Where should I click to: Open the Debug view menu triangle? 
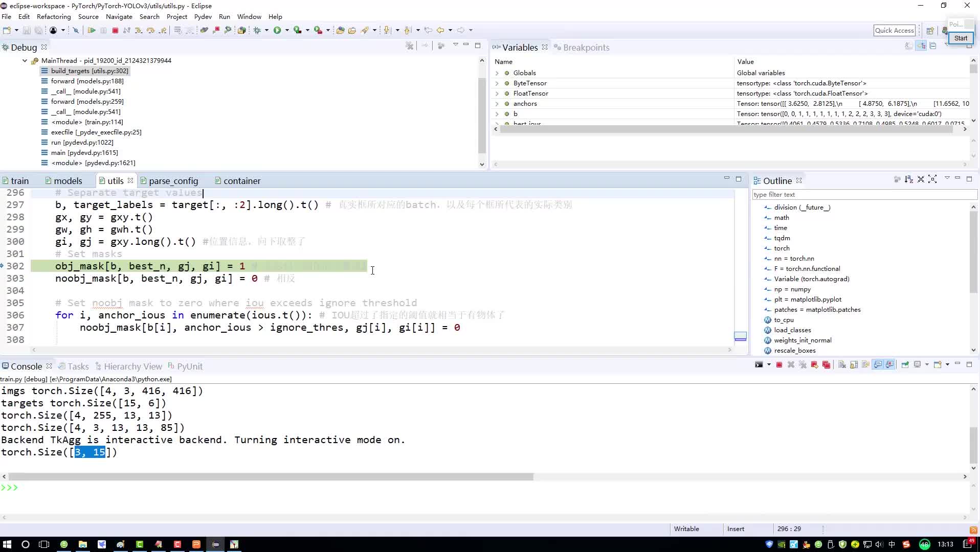click(455, 45)
